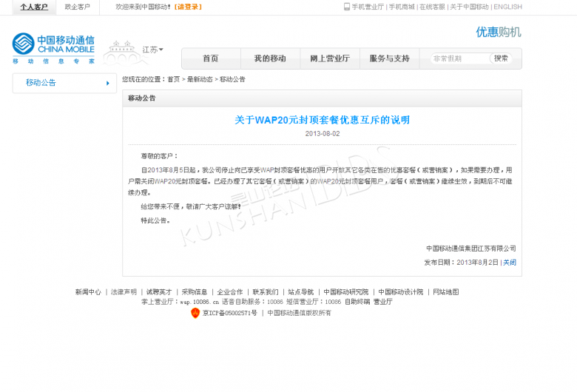Click the date 2013-08-02 under the title
The height and width of the screenshot is (392, 577).
[323, 134]
